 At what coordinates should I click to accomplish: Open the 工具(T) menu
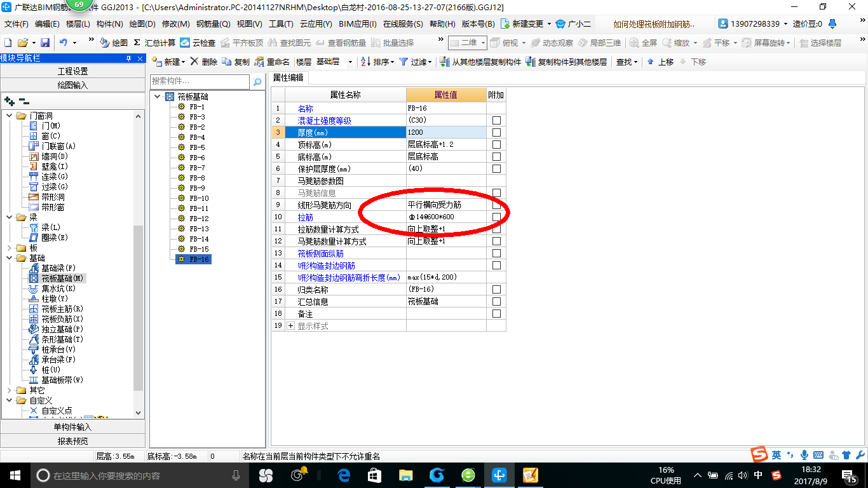click(281, 24)
